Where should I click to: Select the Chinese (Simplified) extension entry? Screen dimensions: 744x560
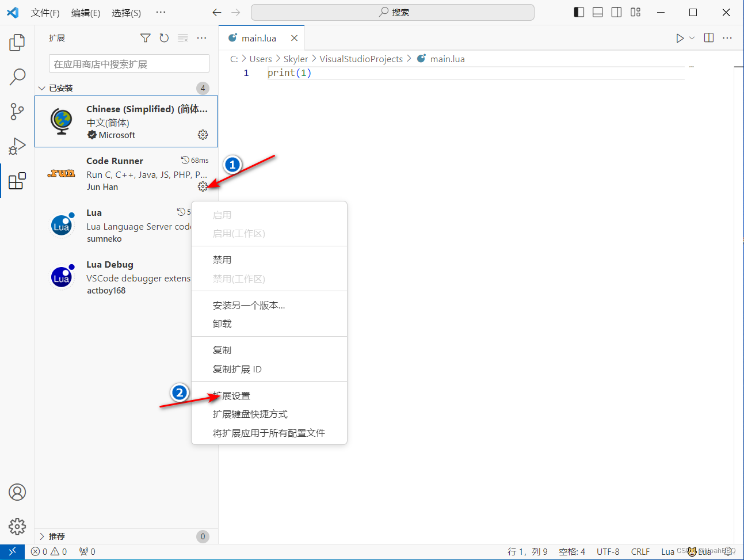point(126,121)
